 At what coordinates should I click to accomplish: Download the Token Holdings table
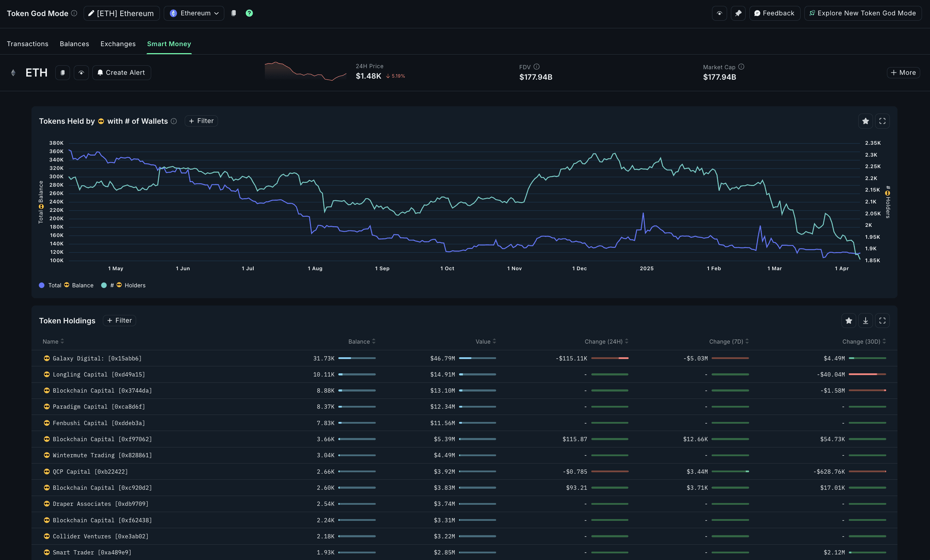866,321
